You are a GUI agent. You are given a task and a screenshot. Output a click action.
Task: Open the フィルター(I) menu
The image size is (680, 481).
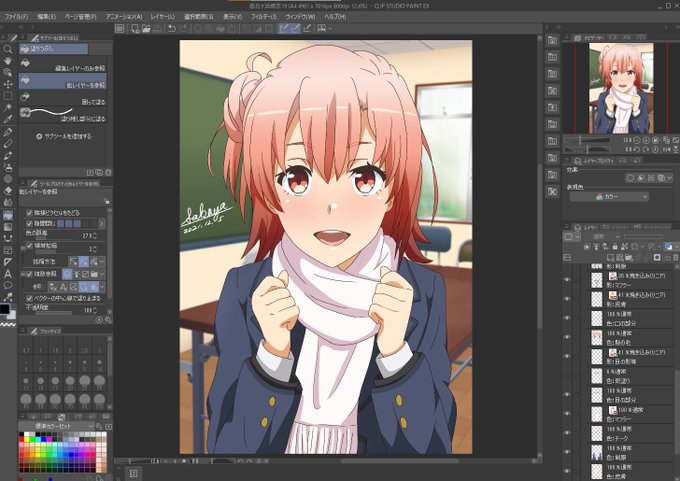click(x=263, y=16)
